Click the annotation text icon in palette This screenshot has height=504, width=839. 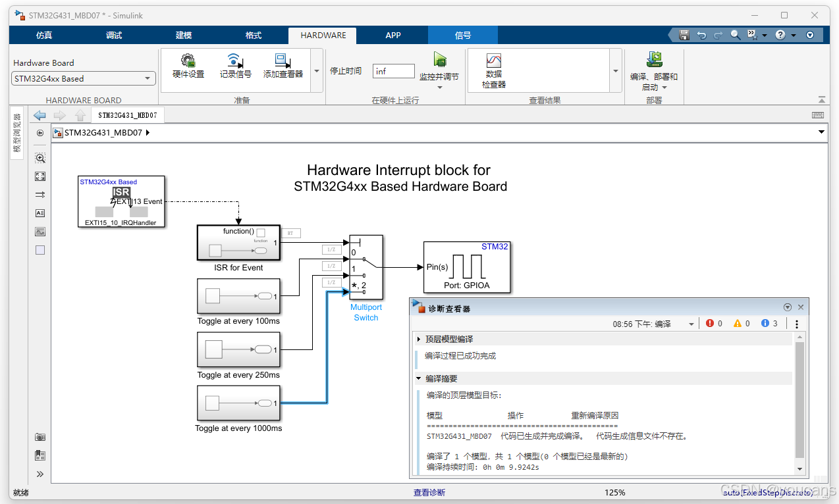[x=40, y=213]
